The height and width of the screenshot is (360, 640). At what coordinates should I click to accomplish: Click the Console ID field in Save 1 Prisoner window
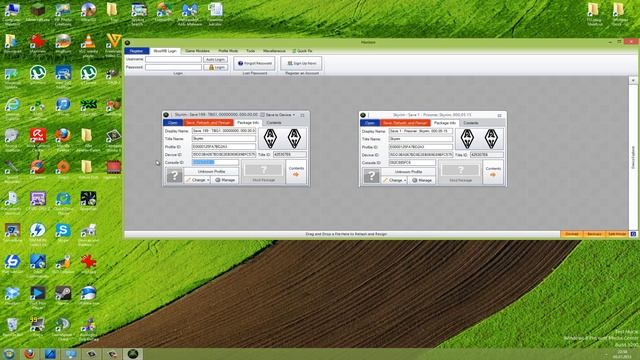point(412,162)
